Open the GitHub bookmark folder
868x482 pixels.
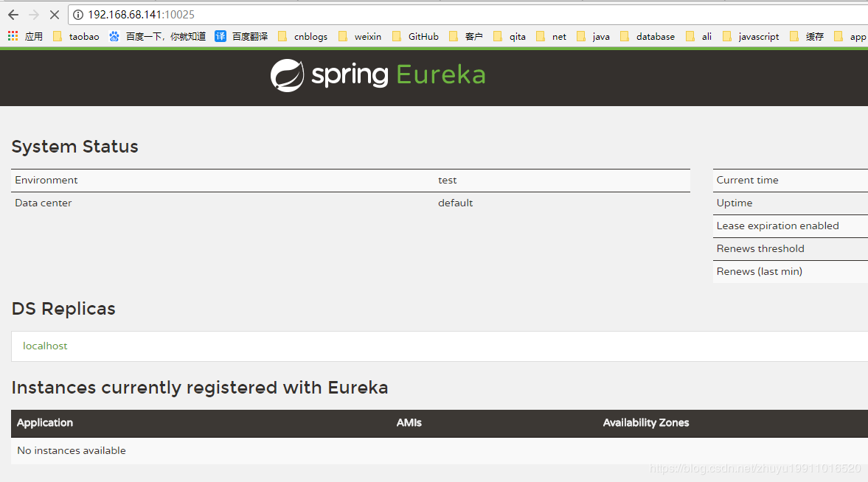click(416, 37)
